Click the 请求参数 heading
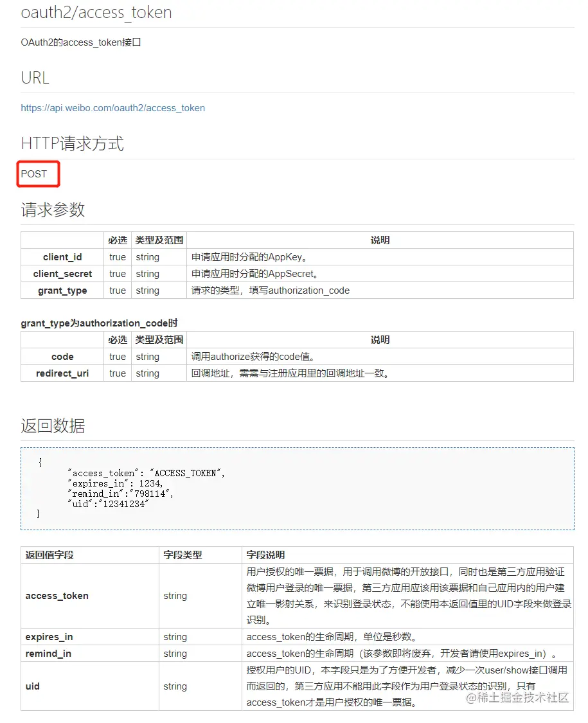The image size is (588, 723). click(53, 210)
